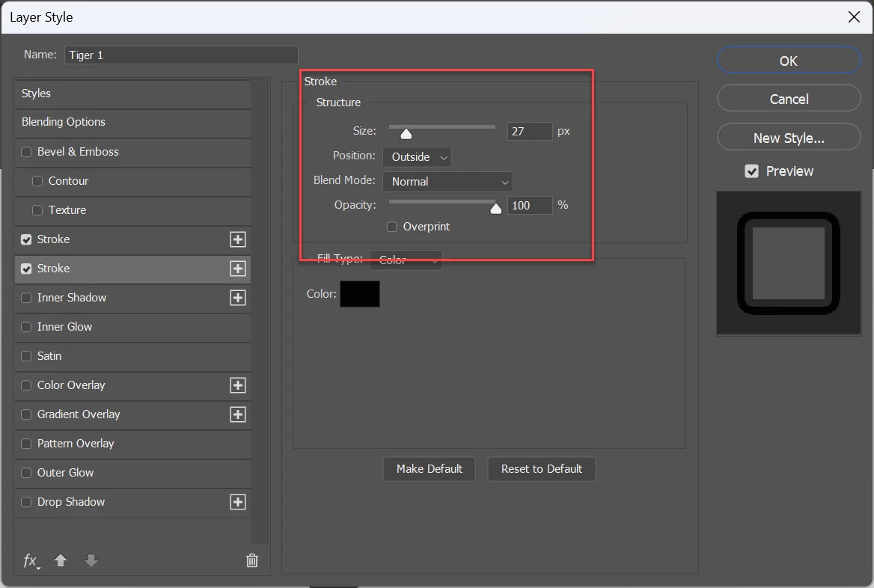Open the fx effects menu
874x588 pixels.
(31, 560)
